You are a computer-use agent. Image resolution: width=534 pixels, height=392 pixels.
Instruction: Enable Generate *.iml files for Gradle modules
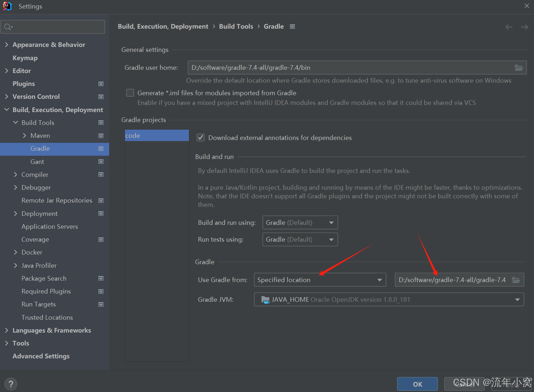130,92
